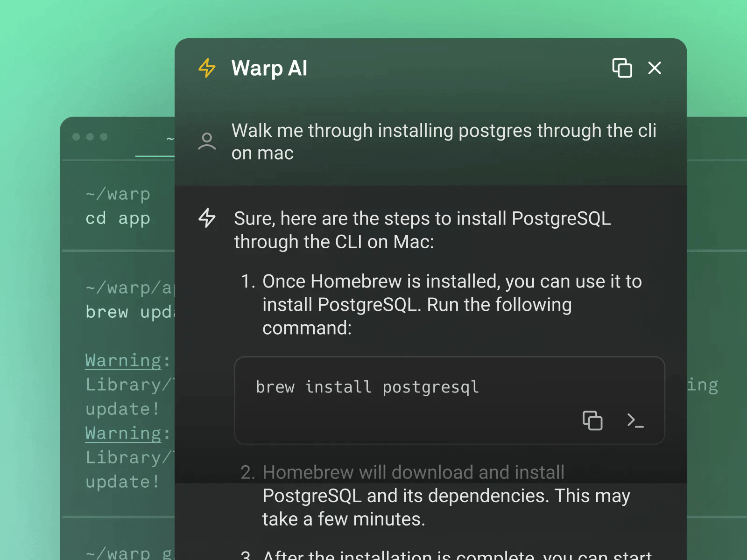Click the Warp AI lightning bolt header icon
This screenshot has width=747, height=560.
206,68
